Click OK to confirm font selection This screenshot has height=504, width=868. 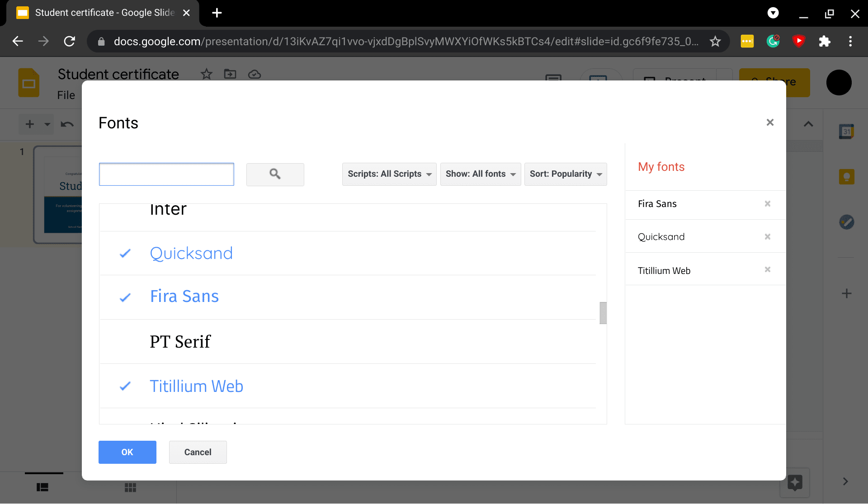(127, 452)
